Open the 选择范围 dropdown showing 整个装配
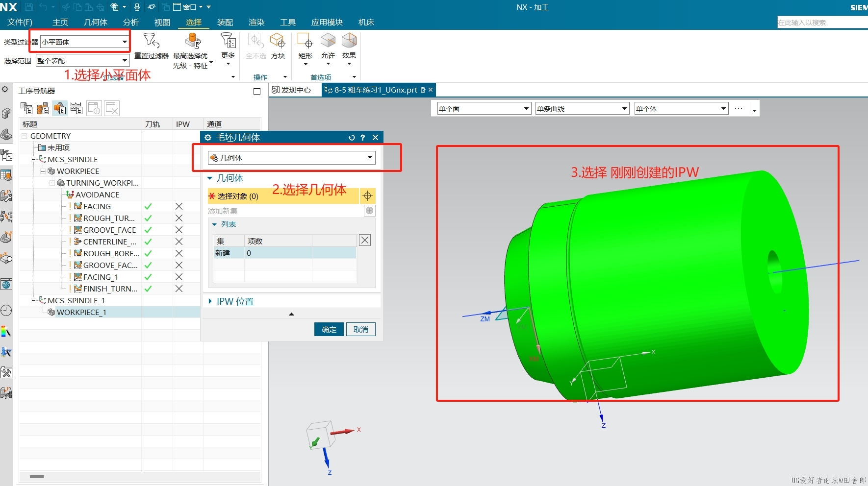The image size is (868, 486). pos(82,61)
